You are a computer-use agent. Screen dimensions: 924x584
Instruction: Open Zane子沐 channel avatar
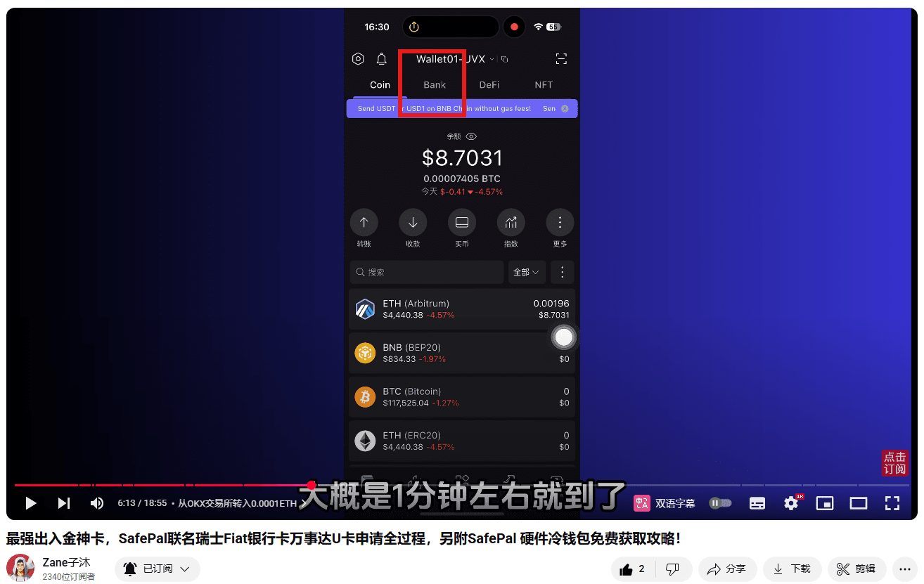click(x=20, y=568)
